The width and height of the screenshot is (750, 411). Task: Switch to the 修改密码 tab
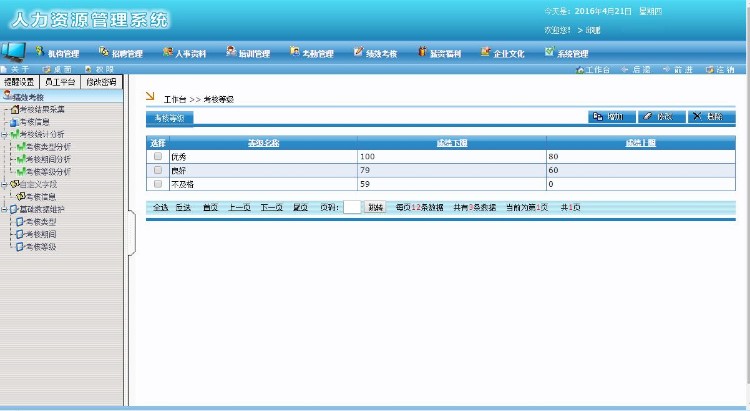(101, 82)
